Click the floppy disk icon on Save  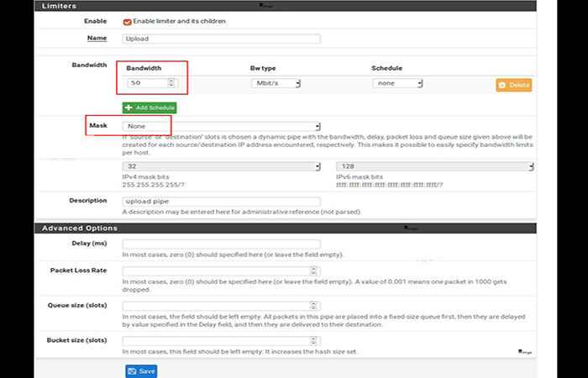[x=132, y=371]
